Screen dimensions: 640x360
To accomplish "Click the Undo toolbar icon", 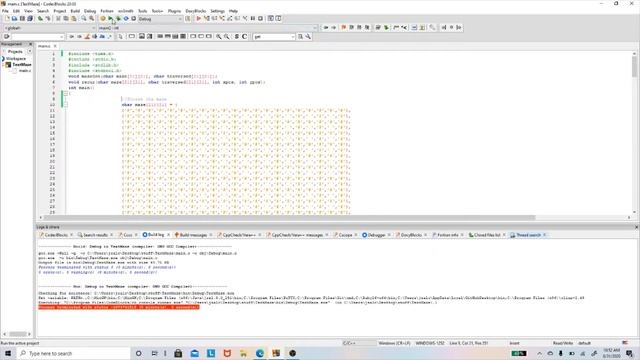I will [40, 19].
